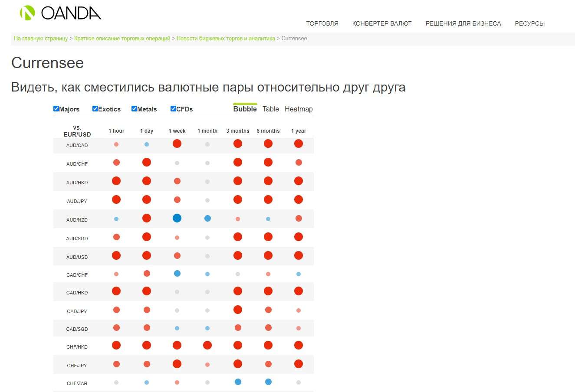Click the AUD/SGD 3 months bubble
This screenshot has width=575, height=392.
click(238, 237)
